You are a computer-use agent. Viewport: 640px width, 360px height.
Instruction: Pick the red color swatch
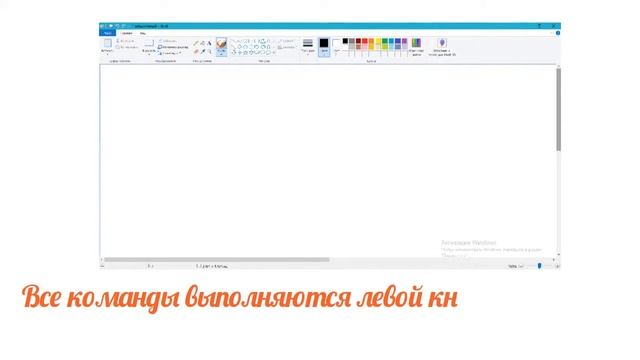[x=365, y=41]
